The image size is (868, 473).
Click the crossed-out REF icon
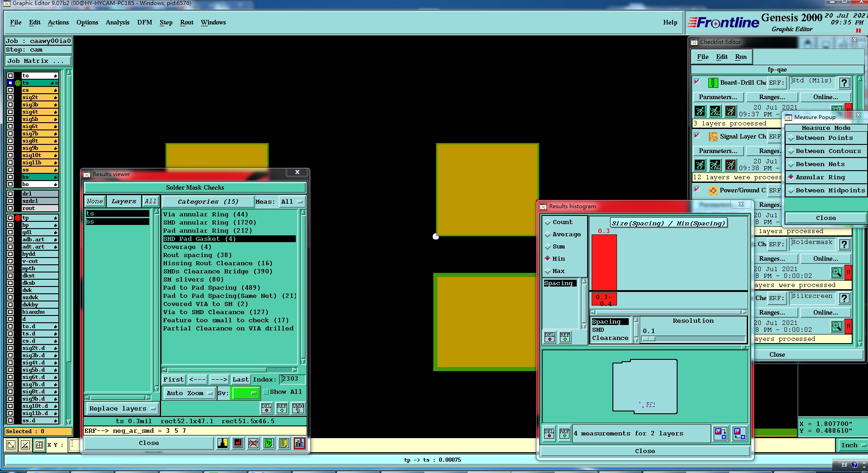[x=253, y=443]
